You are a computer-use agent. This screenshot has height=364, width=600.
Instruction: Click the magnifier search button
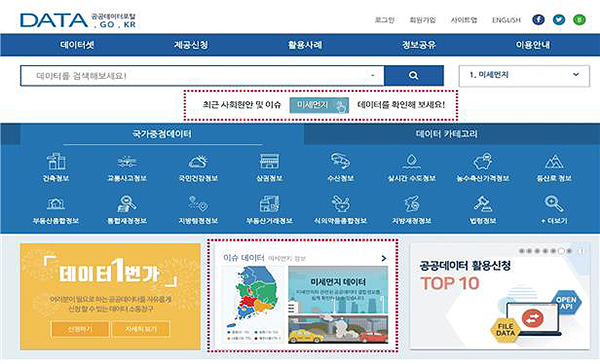point(414,75)
